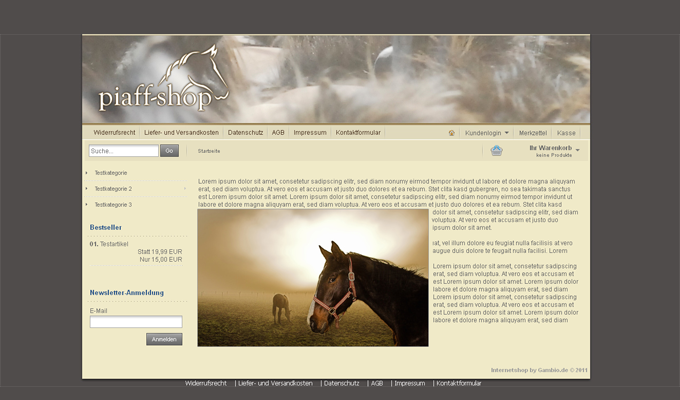The image size is (680, 400).
Task: Open Testkategorie 3 in sidebar
Action: pos(113,204)
